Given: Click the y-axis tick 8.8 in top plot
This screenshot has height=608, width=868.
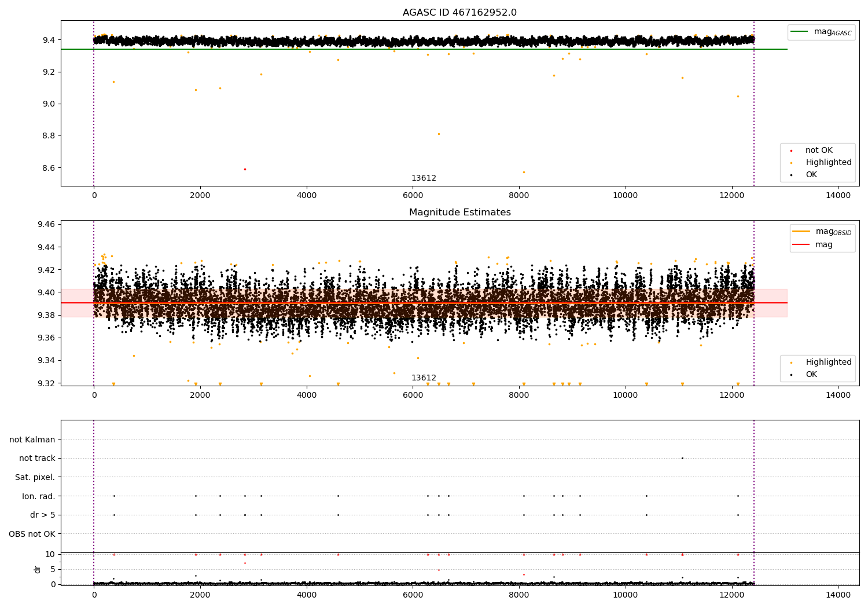Looking at the screenshot, I should (47, 136).
